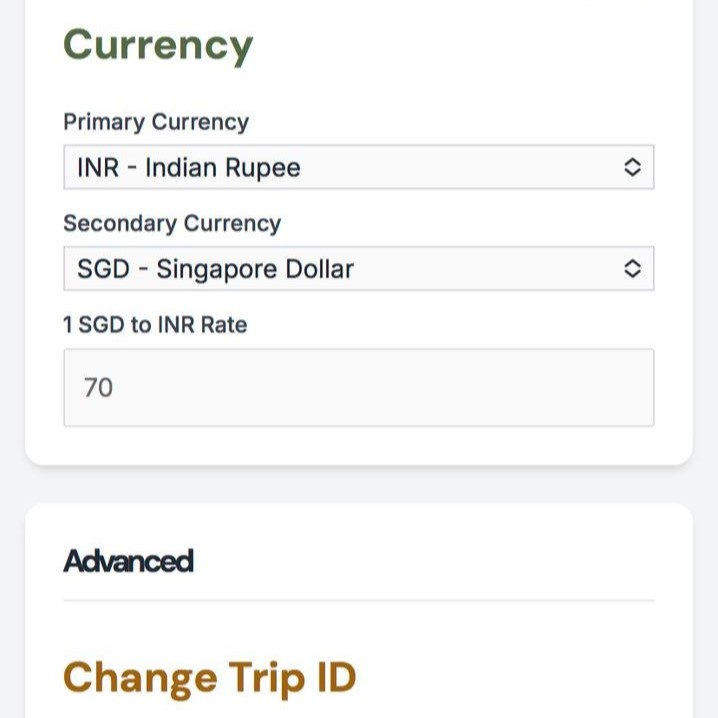718x718 pixels.
Task: Click the divider line below Advanced
Action: click(358, 600)
